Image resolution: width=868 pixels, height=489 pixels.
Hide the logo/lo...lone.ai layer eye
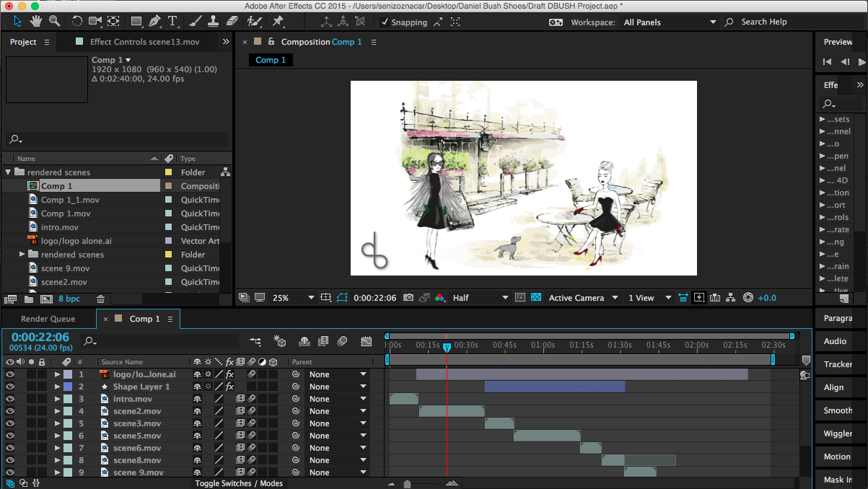point(10,374)
